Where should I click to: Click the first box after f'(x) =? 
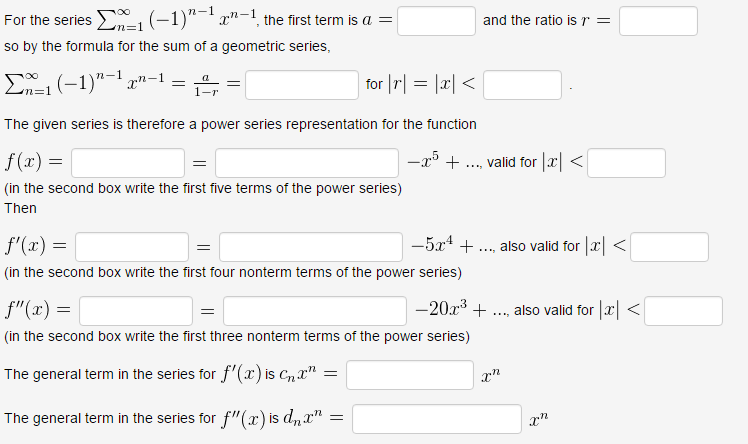[x=132, y=247]
